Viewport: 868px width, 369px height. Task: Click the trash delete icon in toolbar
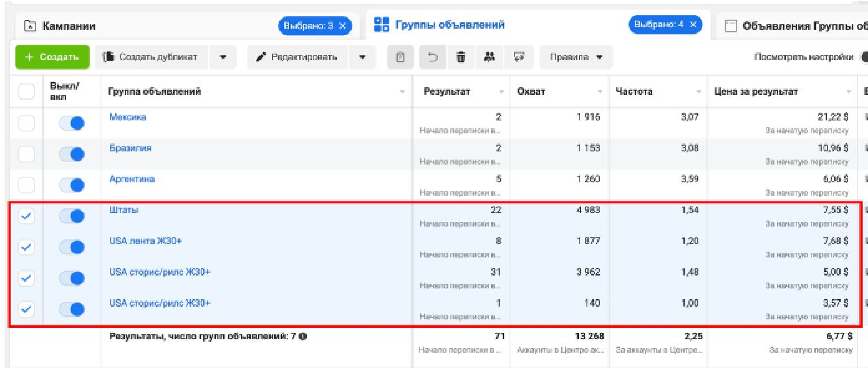click(x=461, y=57)
